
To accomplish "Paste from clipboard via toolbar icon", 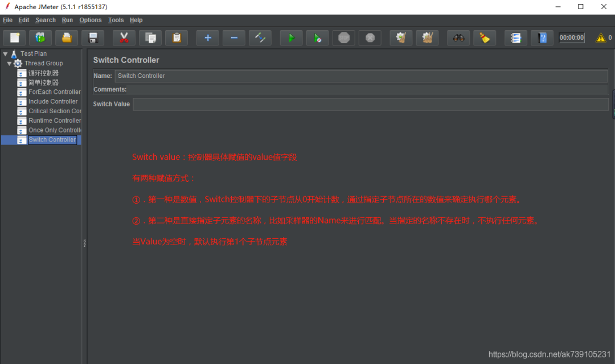I will click(177, 38).
